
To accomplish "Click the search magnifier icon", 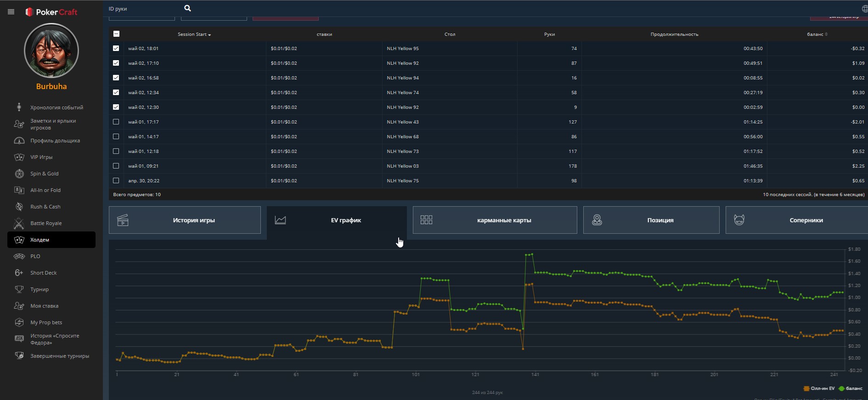I will (x=187, y=8).
